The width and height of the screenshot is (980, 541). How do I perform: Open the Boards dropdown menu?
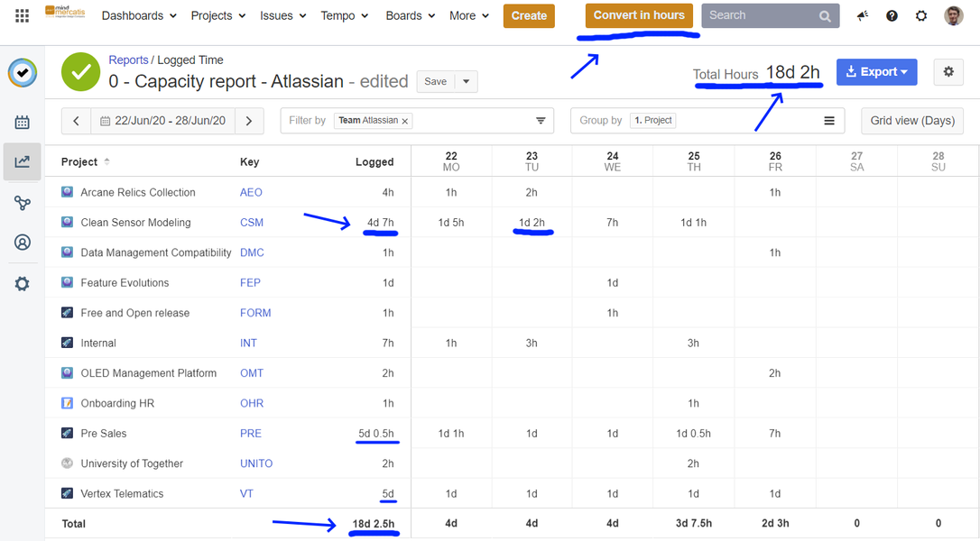tap(410, 15)
